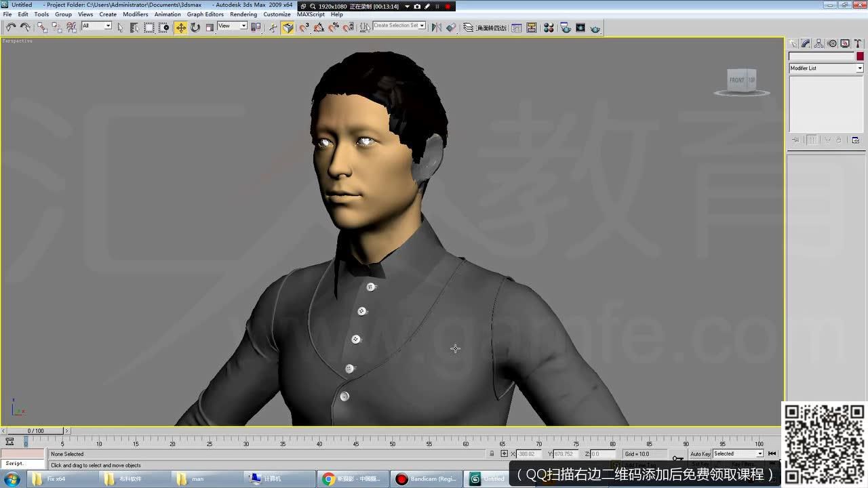868x488 pixels.
Task: Click the X coordinate input field
Action: [x=529, y=453]
